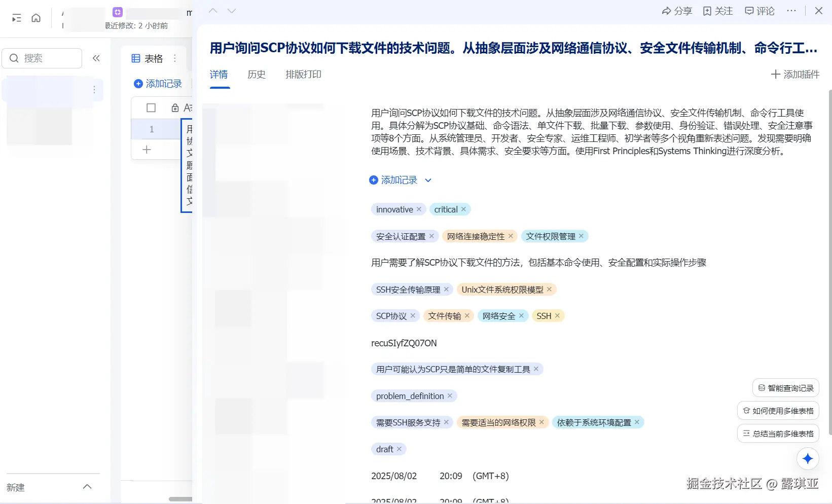Click the 新建 create button
The height and width of the screenshot is (504, 832).
(16, 488)
